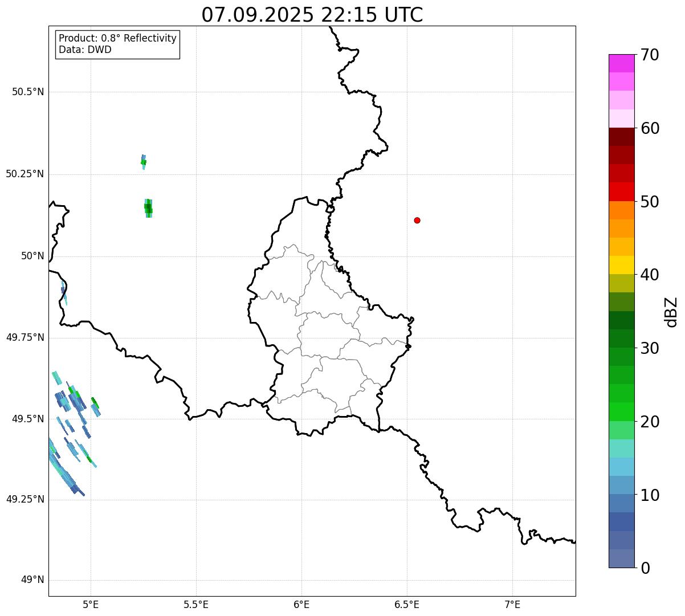Pick the dark maroon swatch just below 60

[621, 137]
